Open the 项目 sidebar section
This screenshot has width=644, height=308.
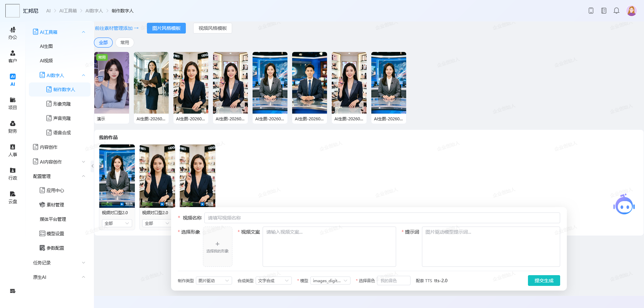[12, 104]
